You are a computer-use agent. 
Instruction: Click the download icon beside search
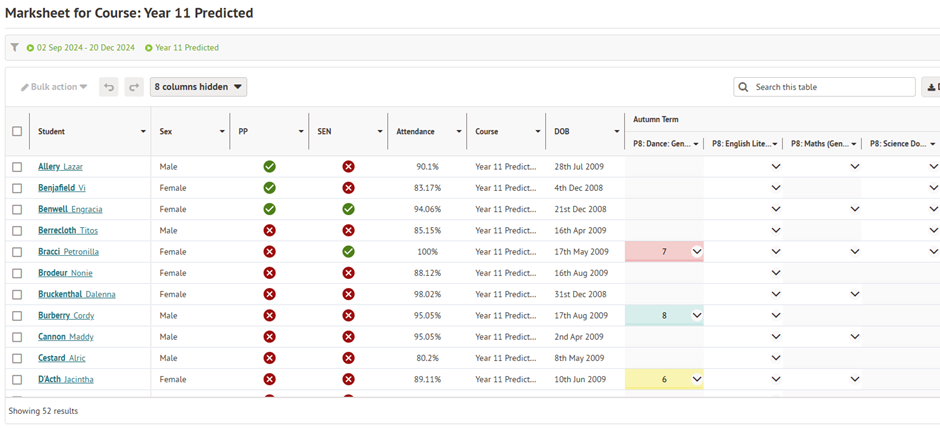[931, 87]
